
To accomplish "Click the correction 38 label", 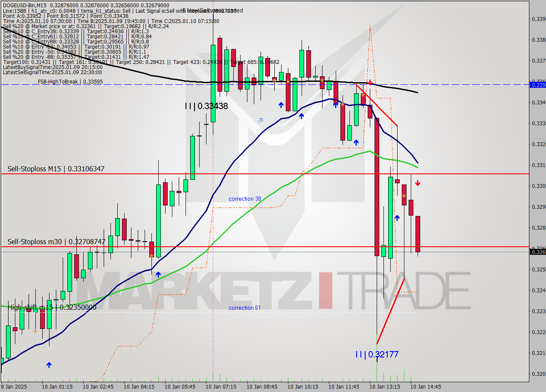I will click(245, 199).
